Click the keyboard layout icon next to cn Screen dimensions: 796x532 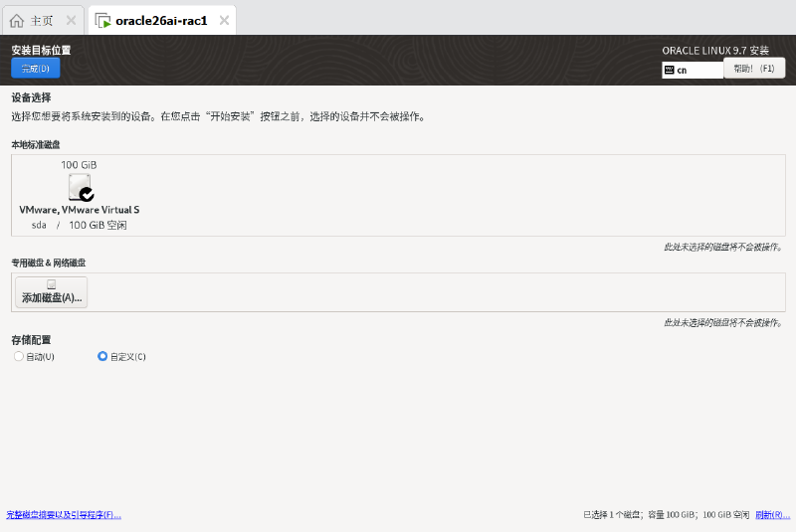click(669, 70)
